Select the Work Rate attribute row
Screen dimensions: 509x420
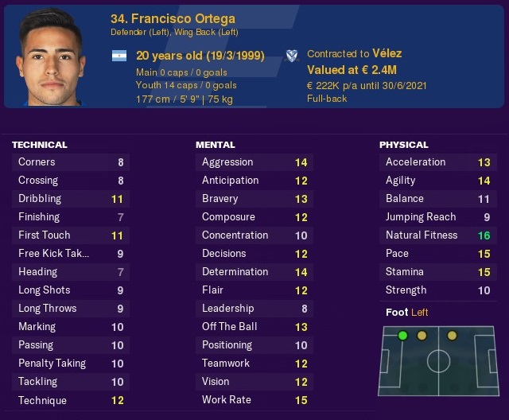[x=254, y=400]
